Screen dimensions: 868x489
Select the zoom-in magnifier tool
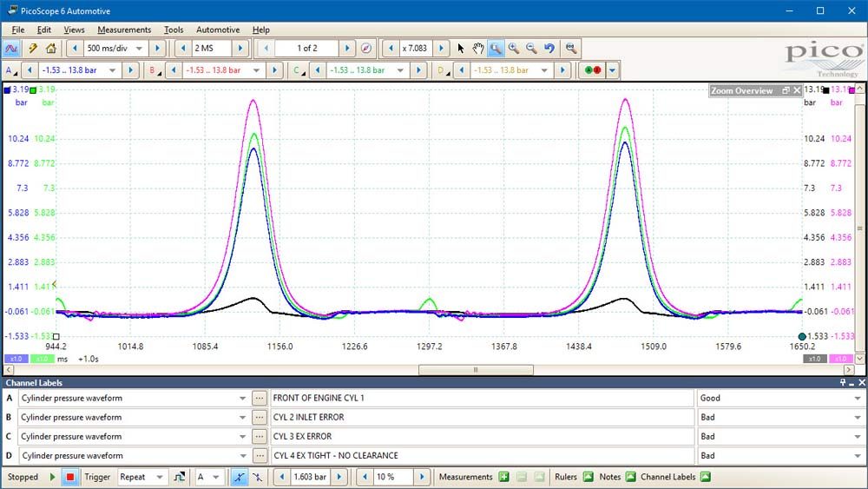pos(513,48)
